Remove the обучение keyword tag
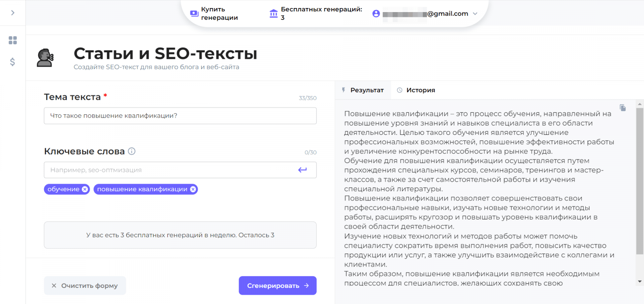This screenshot has width=644, height=304. click(x=85, y=189)
